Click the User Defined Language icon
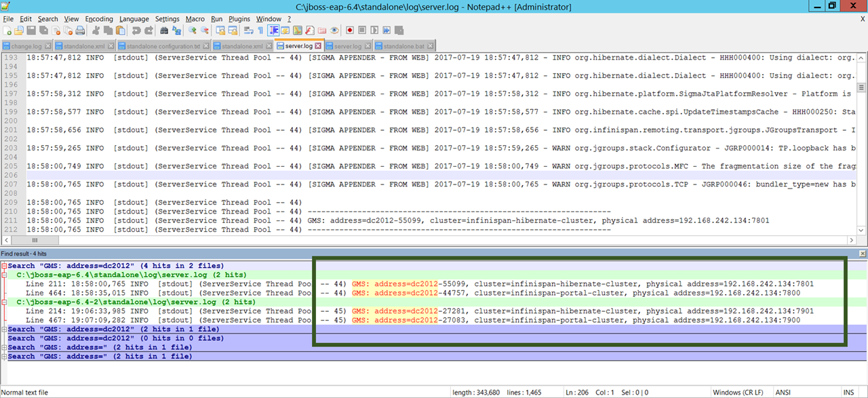This screenshot has height=398, width=868. coord(285,31)
